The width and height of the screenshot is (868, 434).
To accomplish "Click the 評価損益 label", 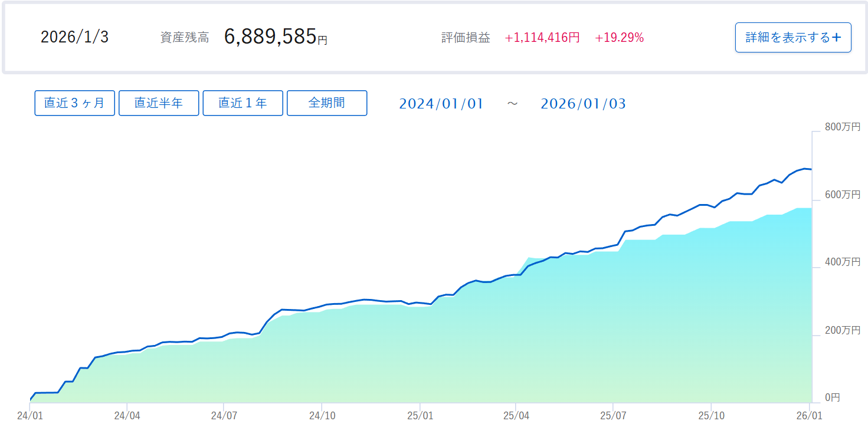I will (x=464, y=38).
